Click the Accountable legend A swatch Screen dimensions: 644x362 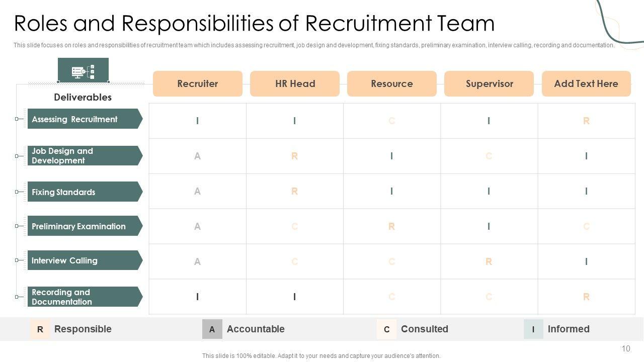click(x=212, y=329)
